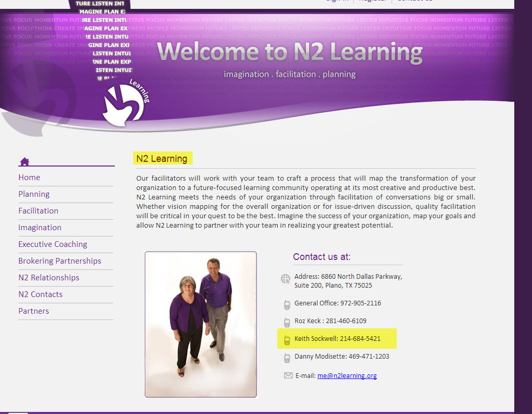Image resolution: width=532 pixels, height=414 pixels.
Task: Click the me@n2learning.org email link
Action: tap(347, 376)
